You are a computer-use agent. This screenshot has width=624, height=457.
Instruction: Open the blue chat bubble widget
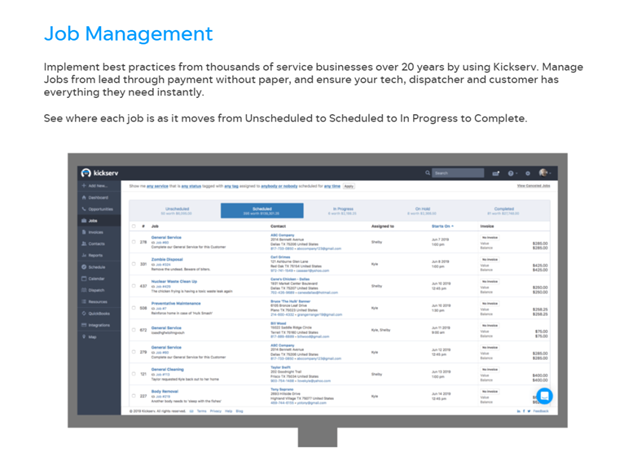(544, 396)
